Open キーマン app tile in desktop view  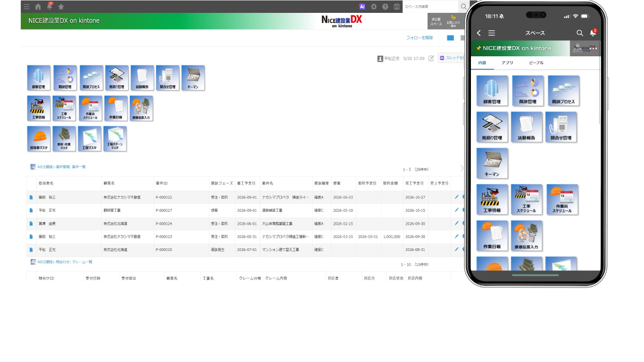(193, 78)
